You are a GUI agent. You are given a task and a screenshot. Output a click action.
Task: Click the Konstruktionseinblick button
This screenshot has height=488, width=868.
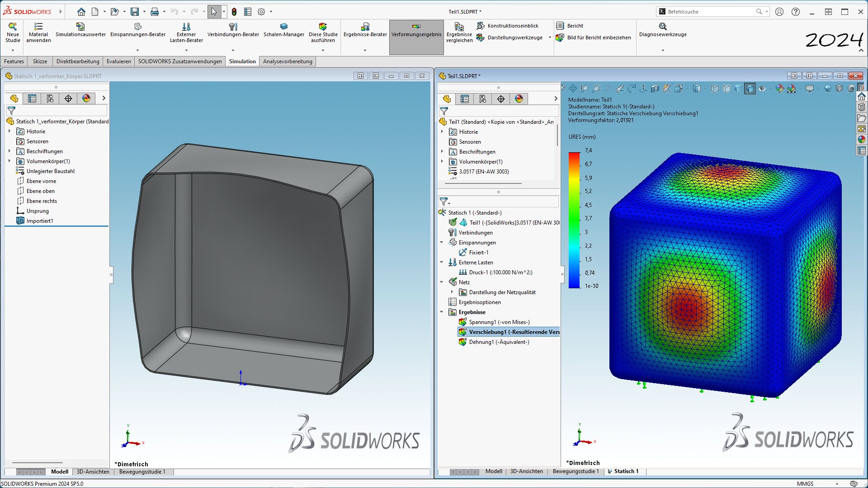[513, 26]
